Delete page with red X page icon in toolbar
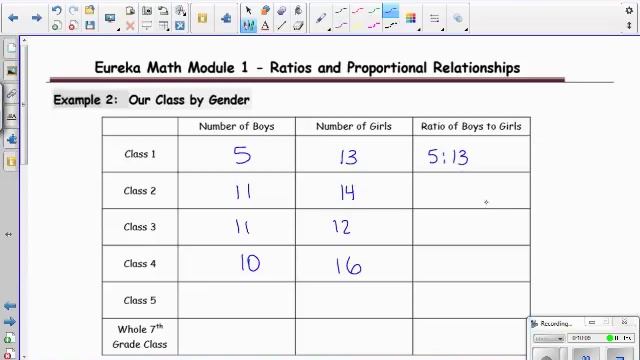Screen dimensions: 640x360 pos(73,26)
